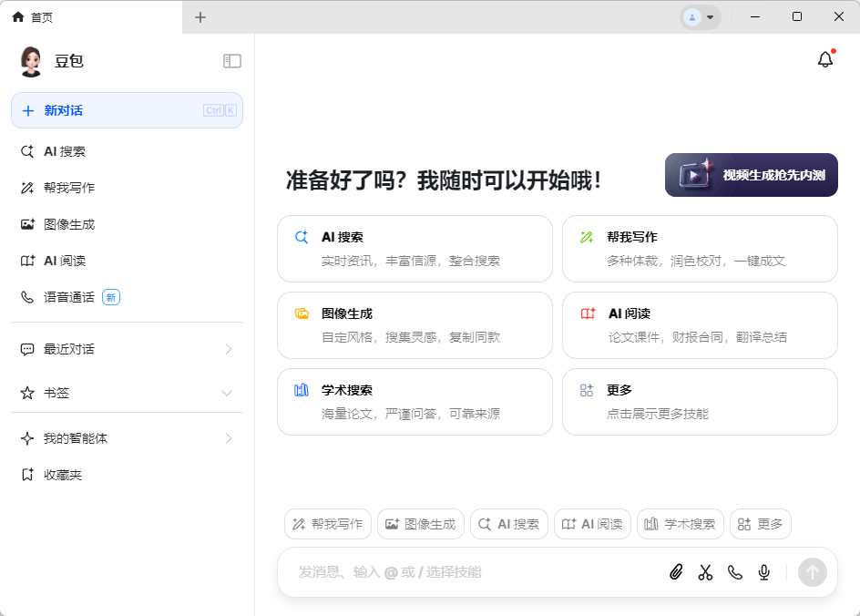
Task: Collapse the sidebar with panel toggle icon
Action: click(232, 61)
